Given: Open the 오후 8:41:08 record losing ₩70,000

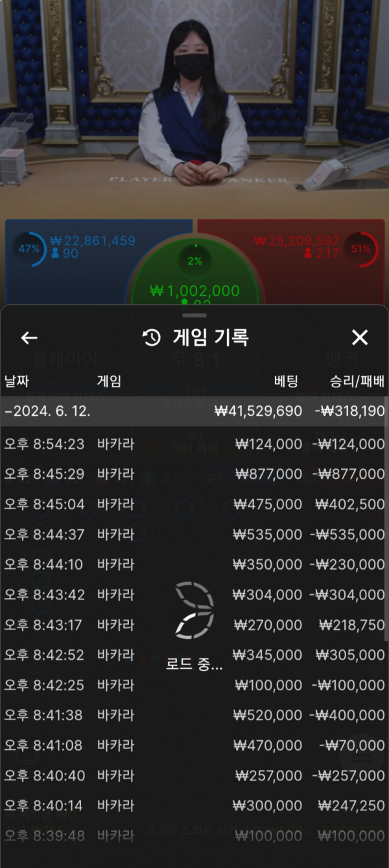Looking at the screenshot, I should coord(194,745).
